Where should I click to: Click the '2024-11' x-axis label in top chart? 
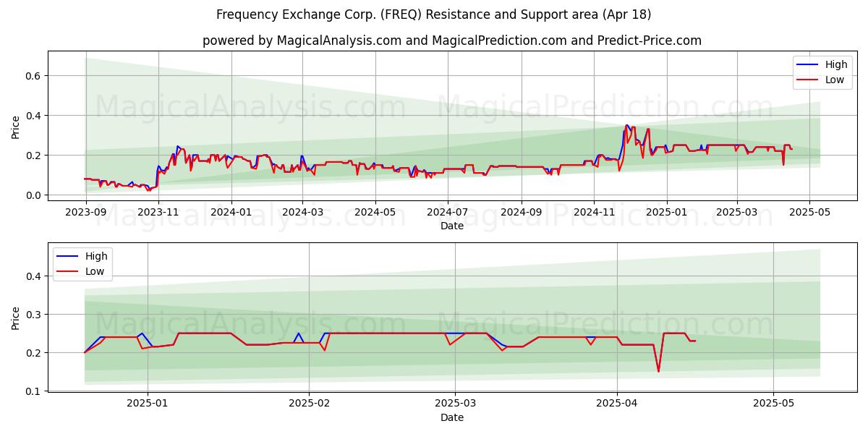(x=593, y=212)
